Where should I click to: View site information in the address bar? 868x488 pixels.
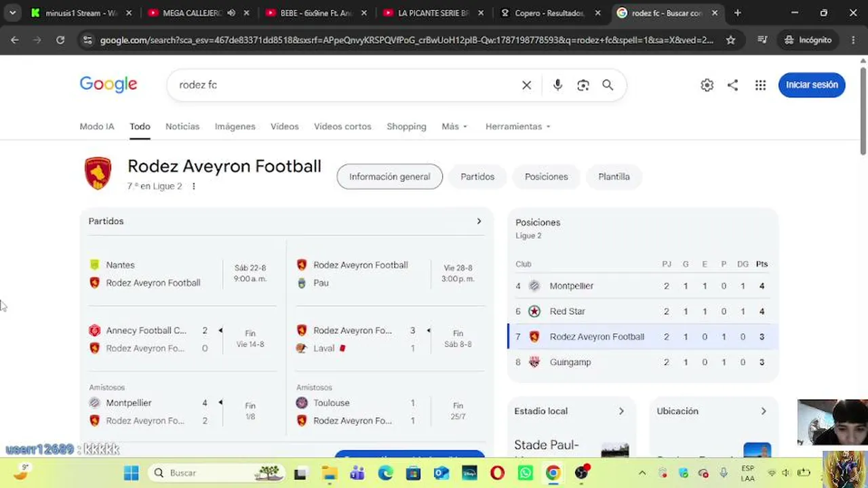click(87, 40)
